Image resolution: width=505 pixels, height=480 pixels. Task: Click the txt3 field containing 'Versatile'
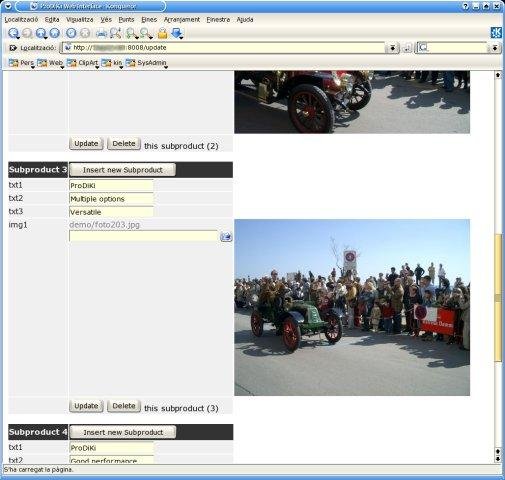[x=111, y=212]
